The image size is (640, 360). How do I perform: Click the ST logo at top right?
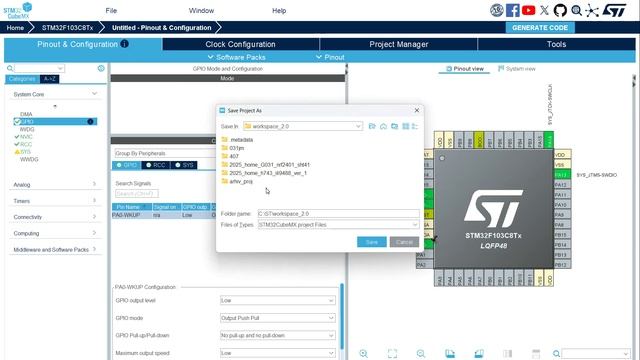(x=614, y=10)
